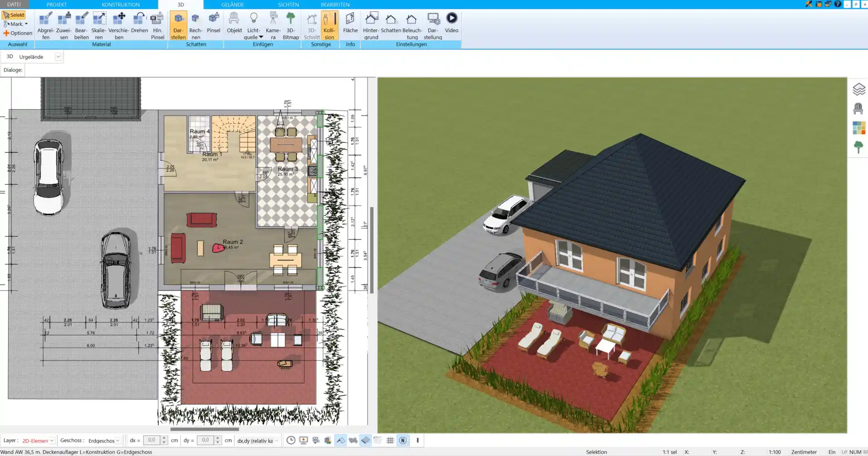Toggle the Kollision mode

[330, 26]
